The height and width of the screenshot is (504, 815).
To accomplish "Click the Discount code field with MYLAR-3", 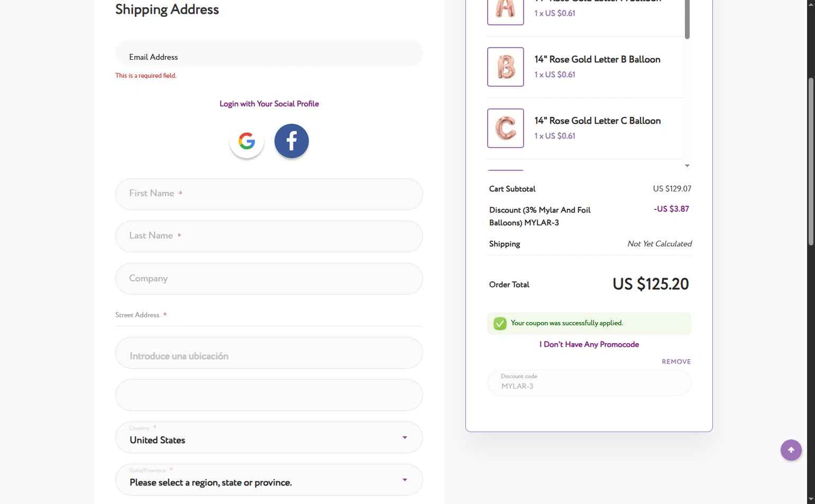I will (589, 382).
